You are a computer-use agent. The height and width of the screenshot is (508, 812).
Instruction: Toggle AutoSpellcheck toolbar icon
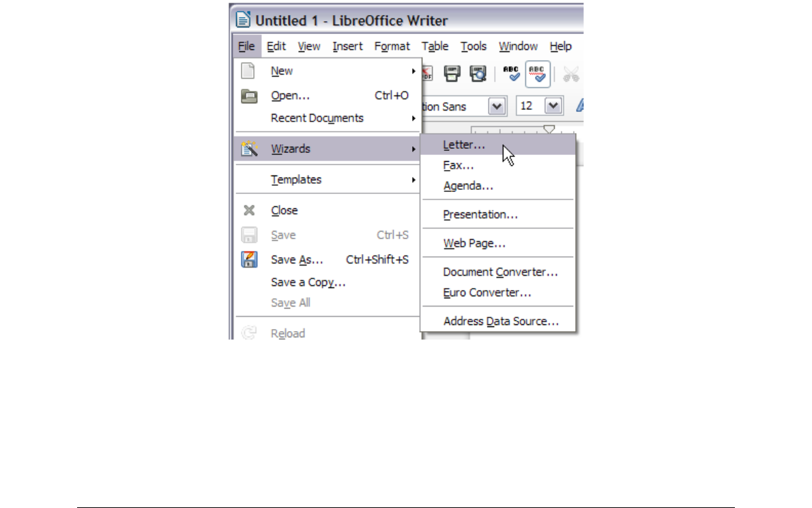pyautogui.click(x=538, y=74)
